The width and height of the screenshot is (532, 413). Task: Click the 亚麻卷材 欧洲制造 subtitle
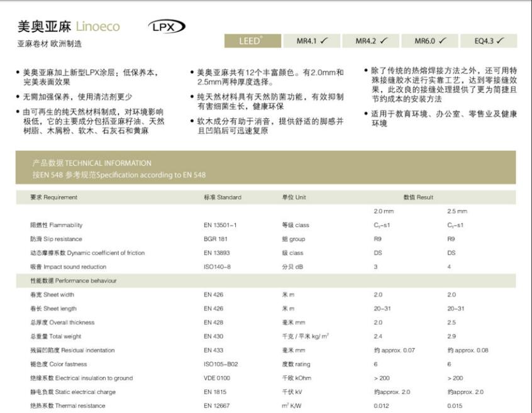tap(49, 44)
